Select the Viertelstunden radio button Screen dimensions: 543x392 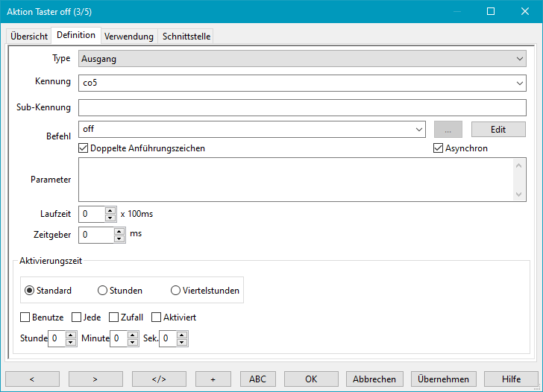point(176,291)
